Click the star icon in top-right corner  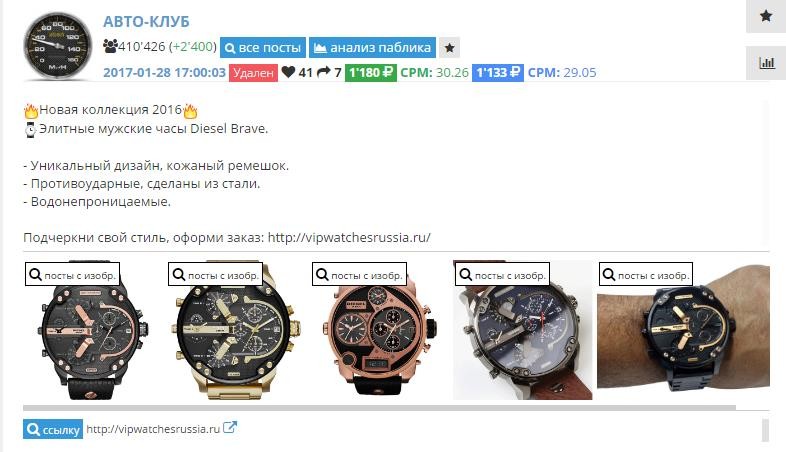[765, 16]
